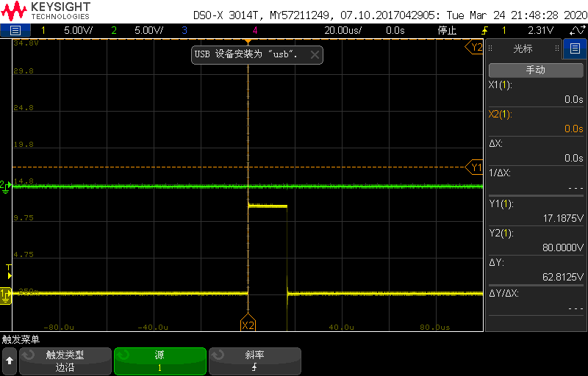Open the 斜率 slope softkey
Viewport: 588px width, 376px height.
pyautogui.click(x=254, y=361)
